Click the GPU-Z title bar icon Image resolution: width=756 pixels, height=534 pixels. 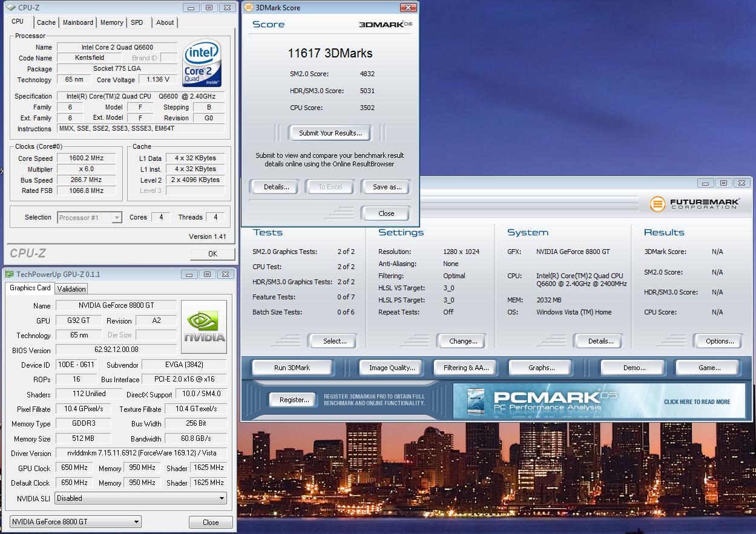[10, 274]
